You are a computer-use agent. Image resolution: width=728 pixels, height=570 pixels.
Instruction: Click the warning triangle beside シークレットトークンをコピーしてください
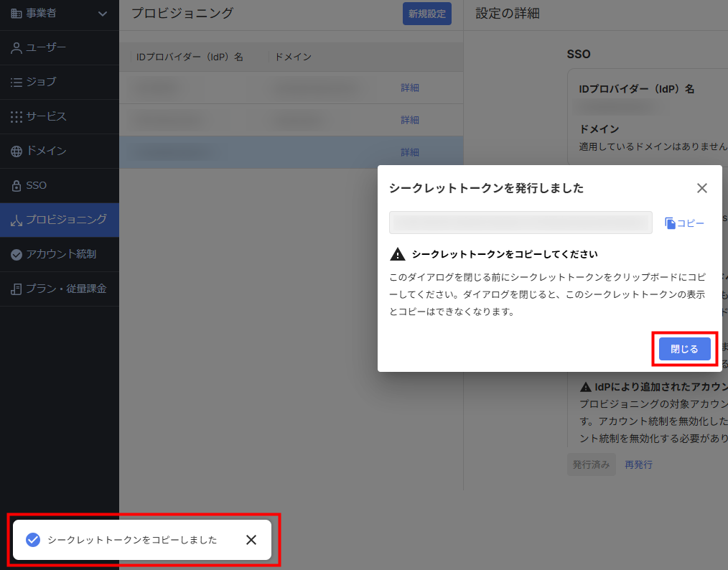398,254
